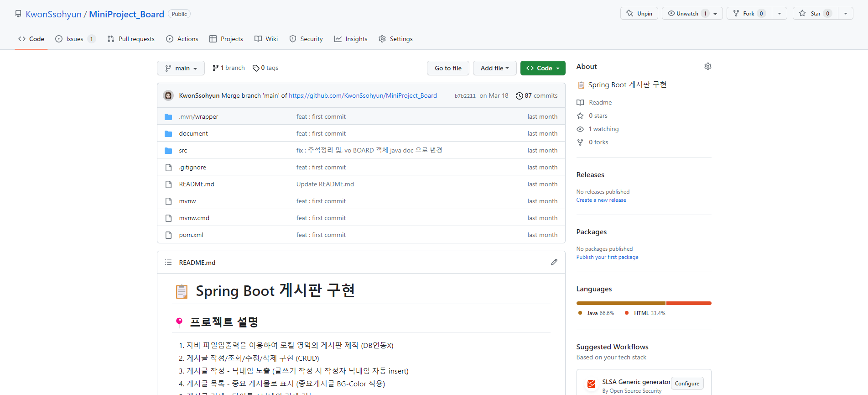Click the Java segment of language bar
Screen dimensions: 868x395
pyautogui.click(x=621, y=303)
